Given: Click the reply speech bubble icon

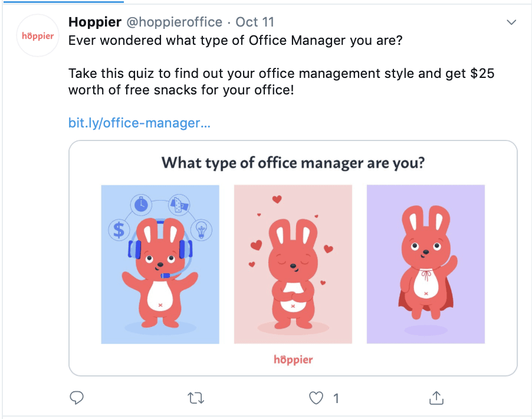Looking at the screenshot, I should 77,398.
